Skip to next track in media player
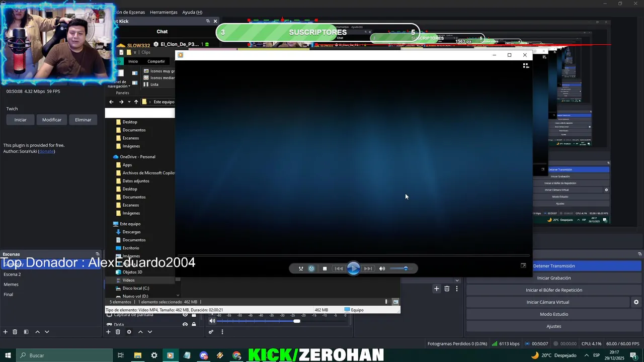This screenshot has height=362, width=644. click(368, 268)
